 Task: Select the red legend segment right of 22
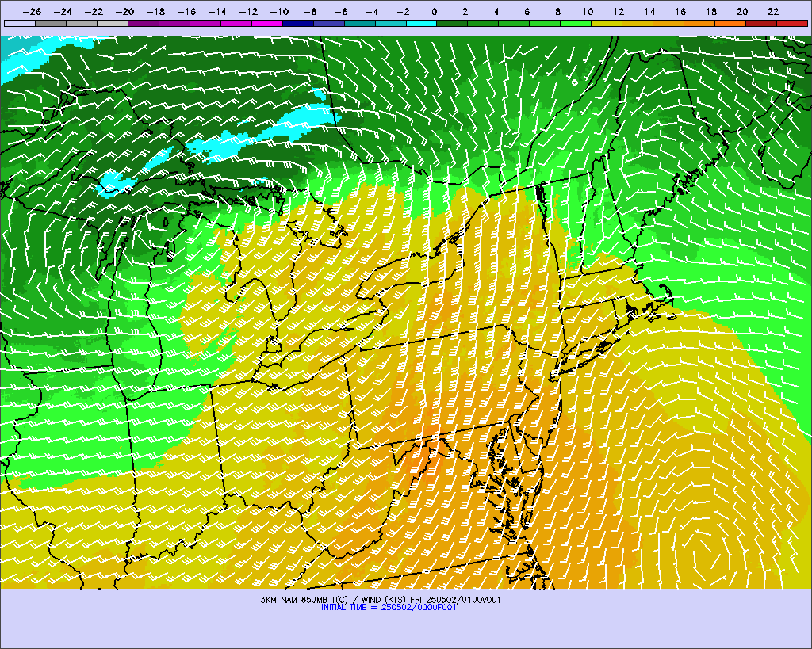[x=792, y=23]
